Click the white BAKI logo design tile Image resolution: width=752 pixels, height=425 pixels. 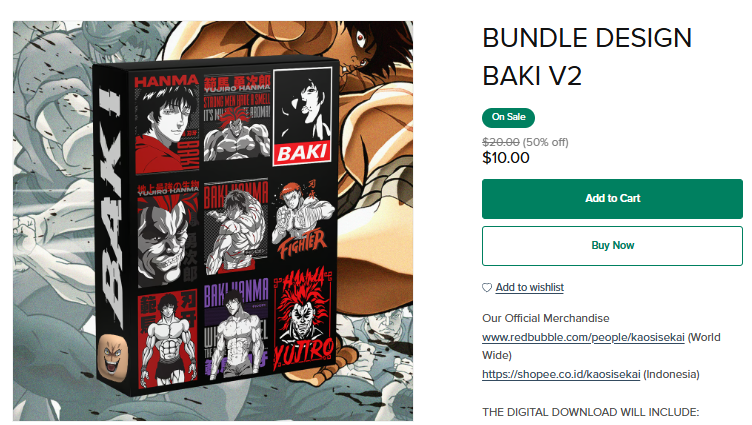(302, 117)
